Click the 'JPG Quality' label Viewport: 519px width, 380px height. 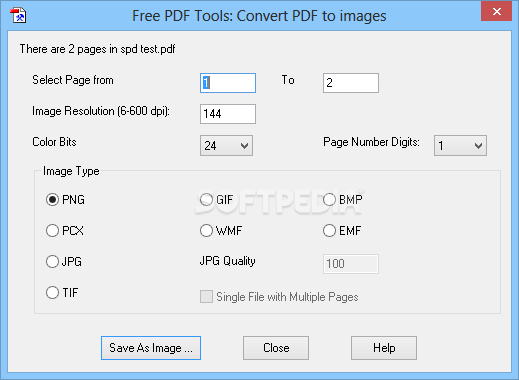228,261
